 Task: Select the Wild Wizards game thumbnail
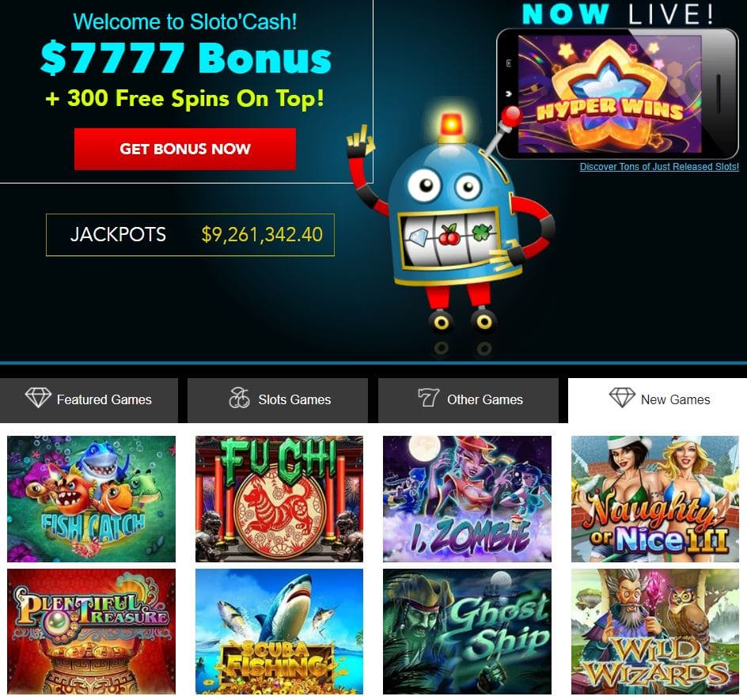pyautogui.click(x=655, y=631)
